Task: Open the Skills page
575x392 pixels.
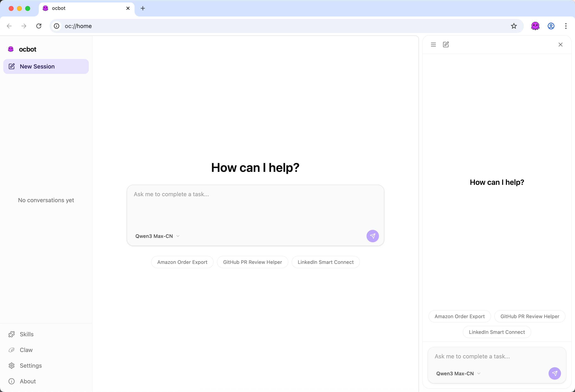Action: tap(26, 334)
